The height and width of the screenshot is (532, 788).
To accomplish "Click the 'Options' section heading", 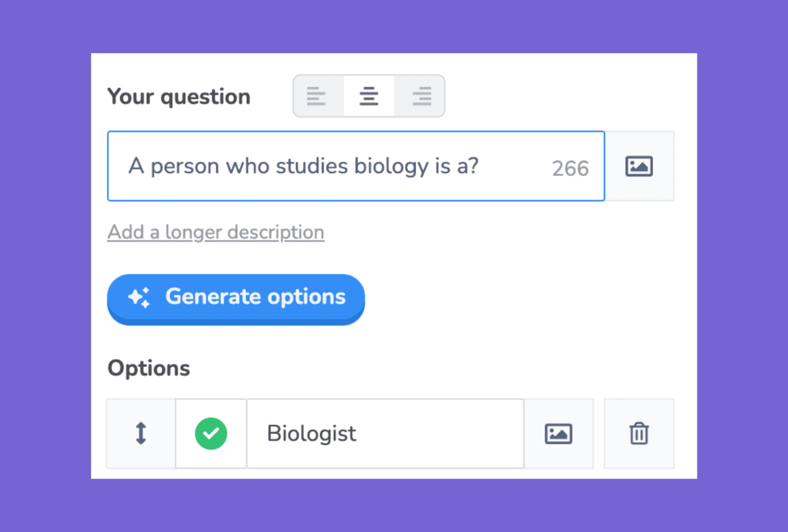I will point(149,368).
